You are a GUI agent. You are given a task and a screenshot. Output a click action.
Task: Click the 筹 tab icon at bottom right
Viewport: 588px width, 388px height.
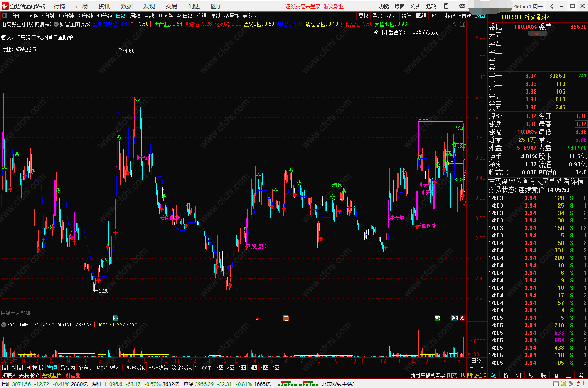581,375
